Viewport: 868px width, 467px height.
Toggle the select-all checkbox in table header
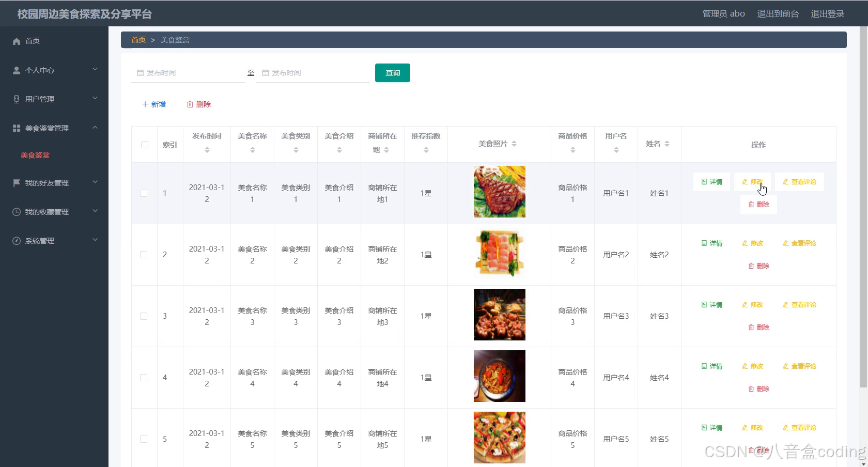145,145
